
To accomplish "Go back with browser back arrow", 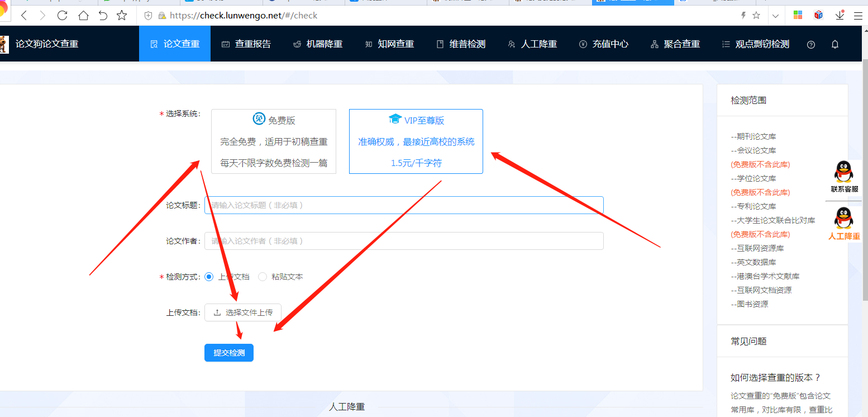I will point(23,16).
